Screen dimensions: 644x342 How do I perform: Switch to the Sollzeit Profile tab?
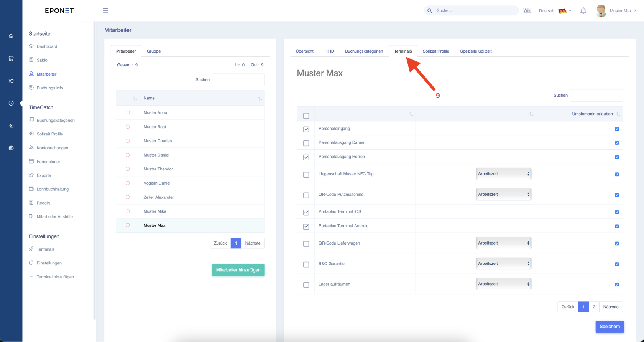[436, 51]
